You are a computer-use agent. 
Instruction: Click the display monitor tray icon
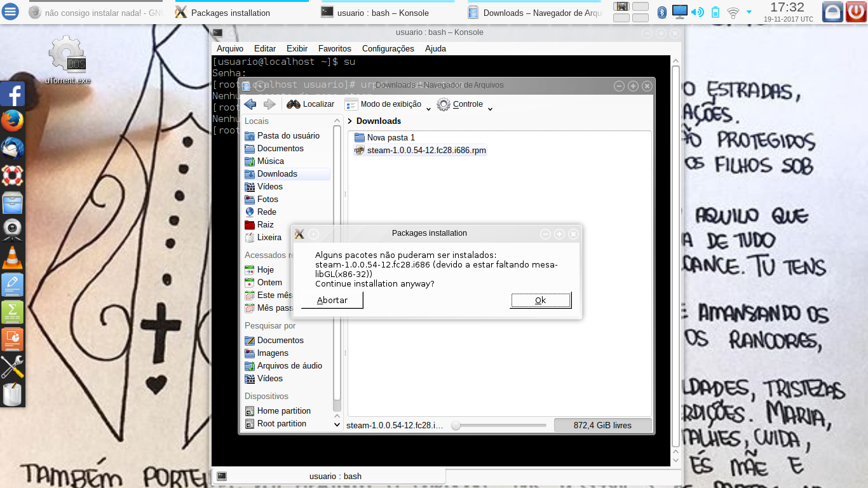click(x=679, y=12)
